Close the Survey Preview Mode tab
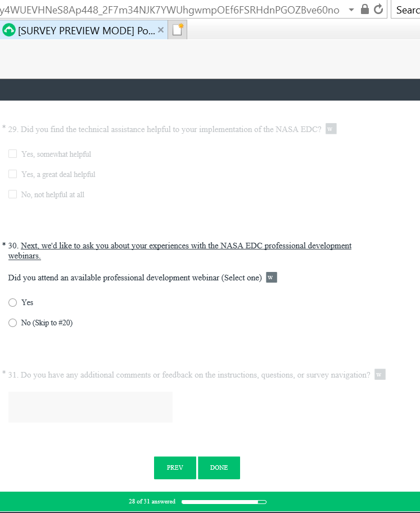The height and width of the screenshot is (513, 420). coord(161,30)
